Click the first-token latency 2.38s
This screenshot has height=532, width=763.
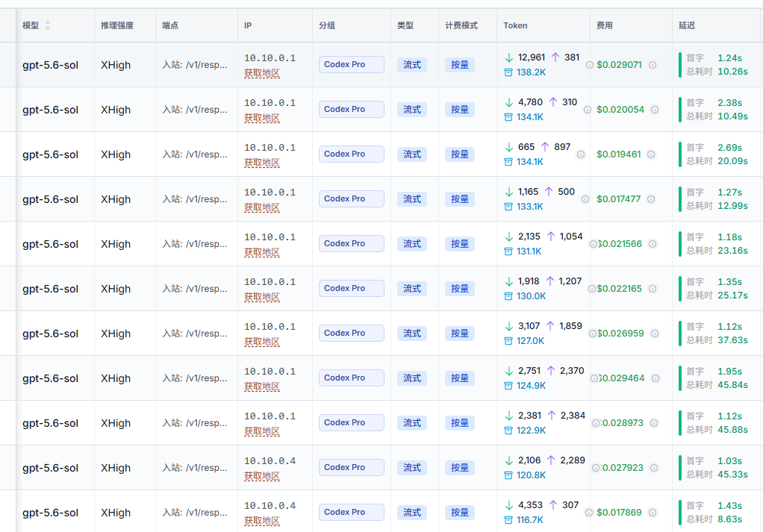tap(730, 103)
